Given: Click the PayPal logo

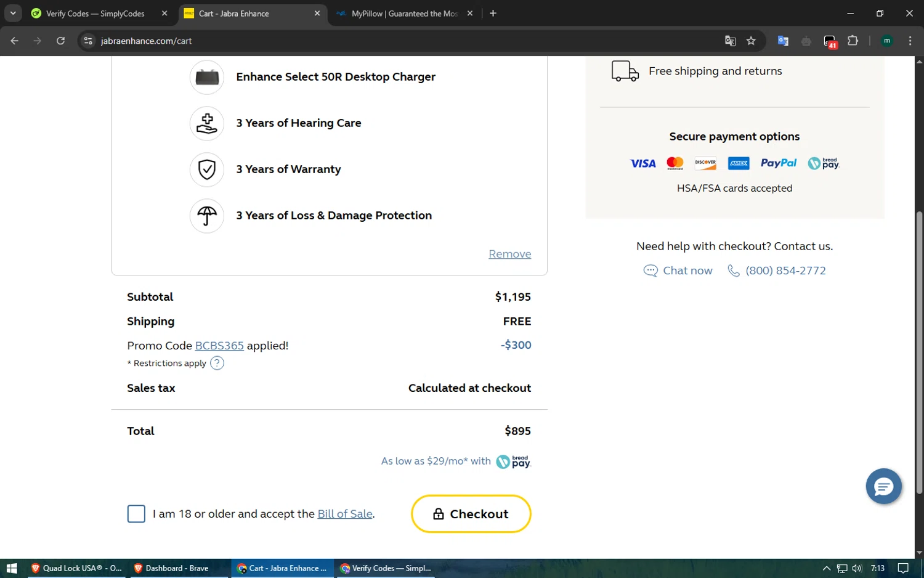Looking at the screenshot, I should click(x=779, y=163).
